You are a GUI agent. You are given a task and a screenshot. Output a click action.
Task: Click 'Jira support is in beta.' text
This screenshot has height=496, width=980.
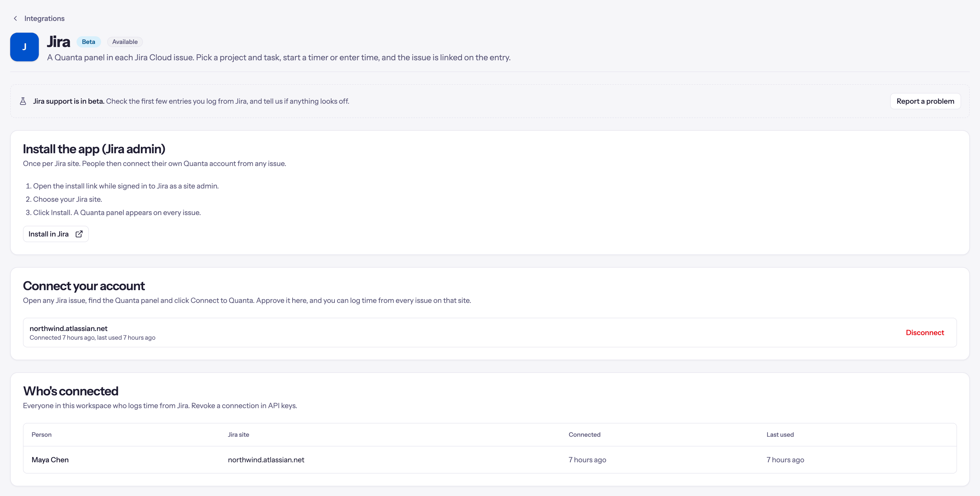click(x=68, y=101)
